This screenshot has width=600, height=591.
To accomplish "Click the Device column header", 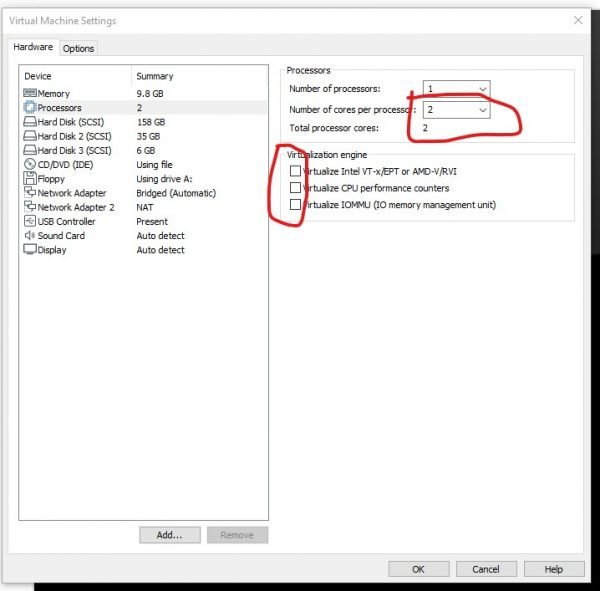I will (38, 76).
